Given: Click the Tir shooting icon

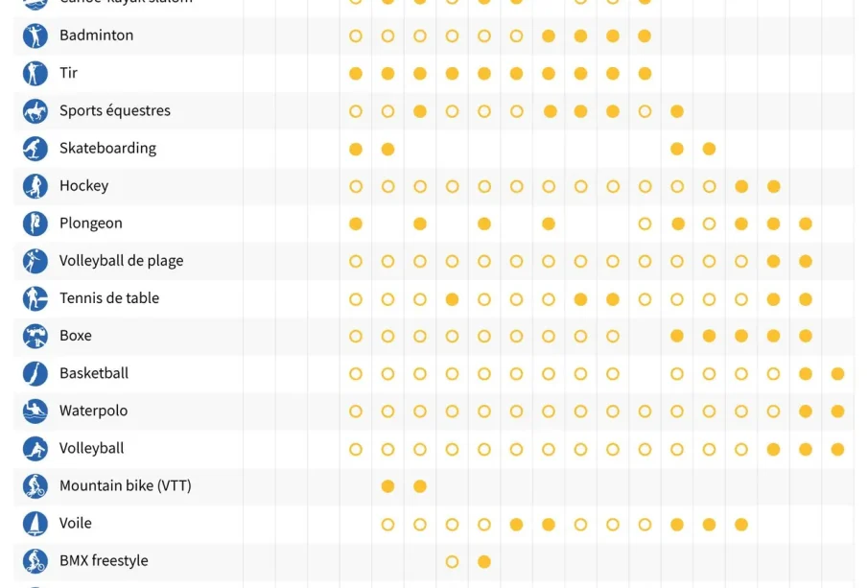Looking at the screenshot, I should click(35, 74).
